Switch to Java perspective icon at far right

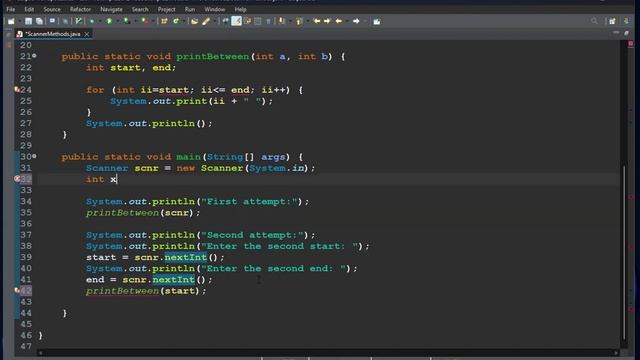(x=626, y=21)
